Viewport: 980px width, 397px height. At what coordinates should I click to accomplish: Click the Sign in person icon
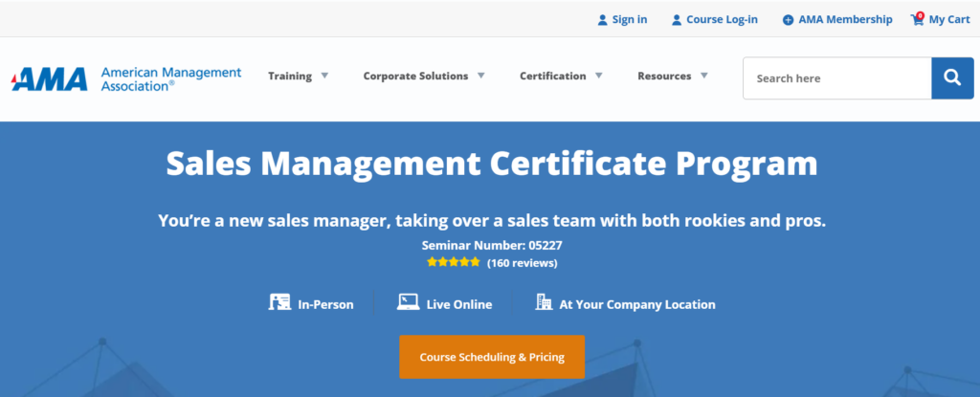pyautogui.click(x=603, y=20)
